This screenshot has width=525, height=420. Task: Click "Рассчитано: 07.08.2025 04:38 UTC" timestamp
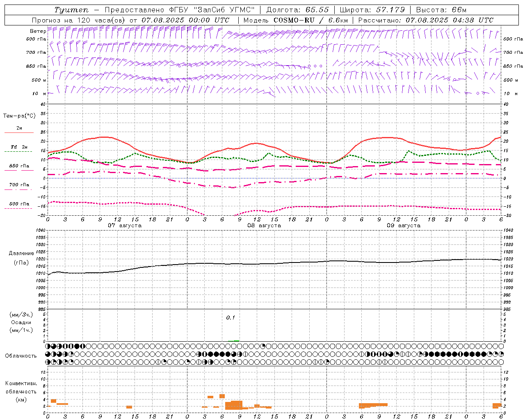click(426, 20)
